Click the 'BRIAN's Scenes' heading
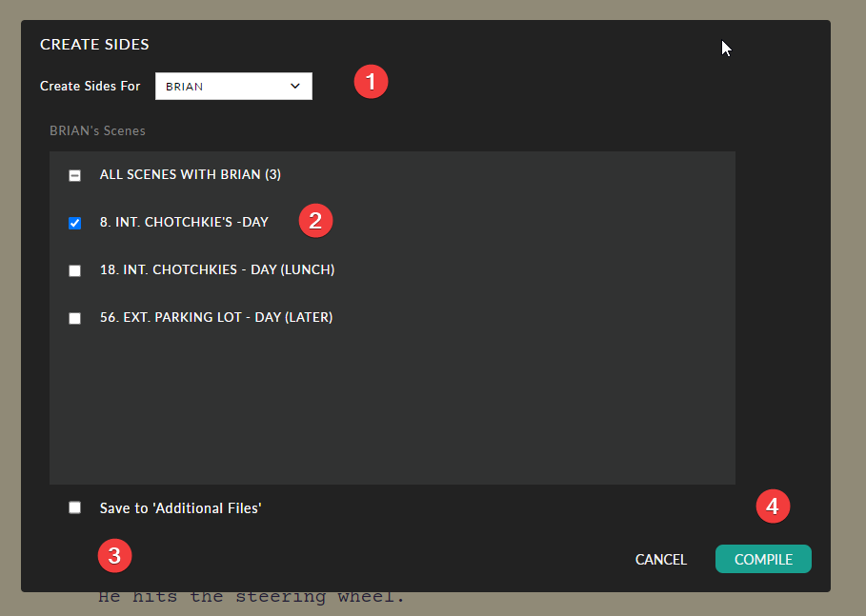Viewport: 866px width, 616px height. [x=97, y=130]
